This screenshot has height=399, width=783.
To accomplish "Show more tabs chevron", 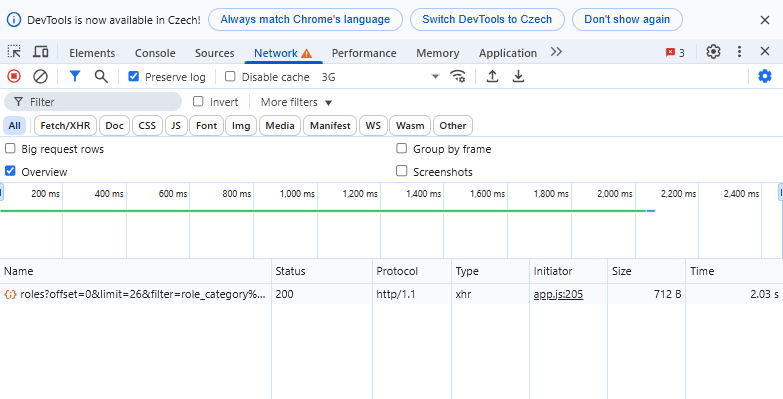I will 556,52.
